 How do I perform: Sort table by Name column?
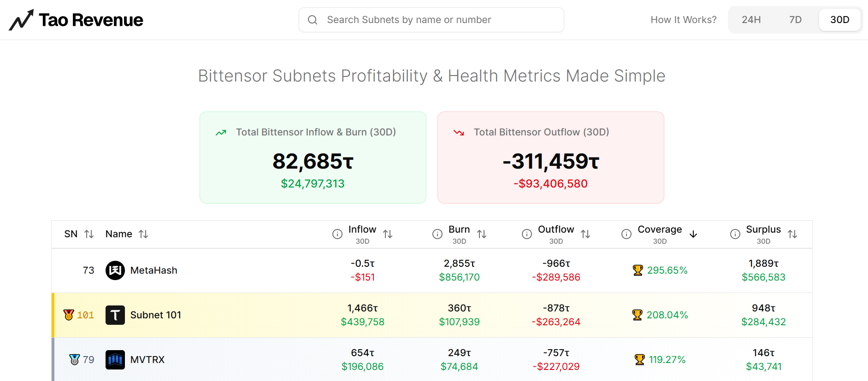click(x=143, y=234)
